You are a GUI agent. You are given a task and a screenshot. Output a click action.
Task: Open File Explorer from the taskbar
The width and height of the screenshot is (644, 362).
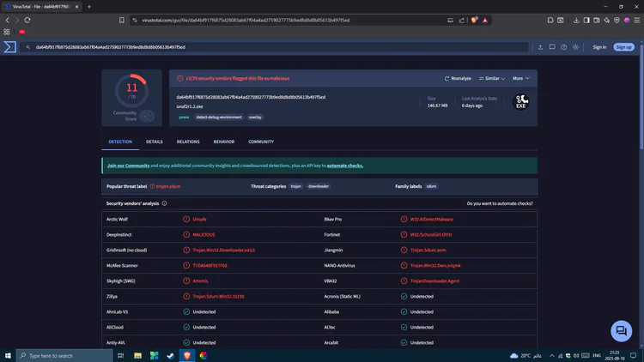pyautogui.click(x=137, y=355)
